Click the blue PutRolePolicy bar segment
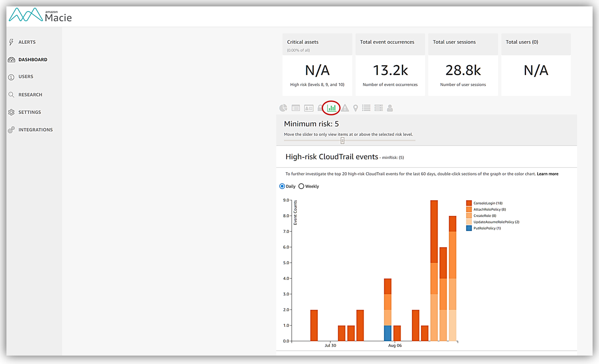This screenshot has height=364, width=599. pos(387,333)
